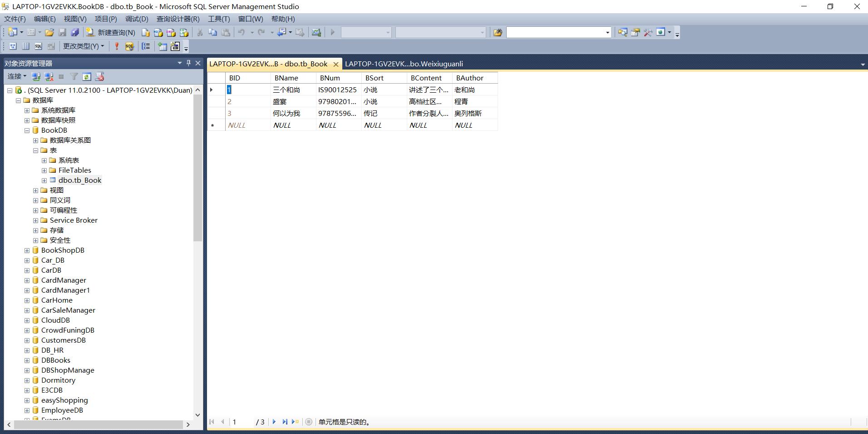Click the Database Engine Query icon
Image resolution: width=868 pixels, height=434 pixels.
point(145,32)
